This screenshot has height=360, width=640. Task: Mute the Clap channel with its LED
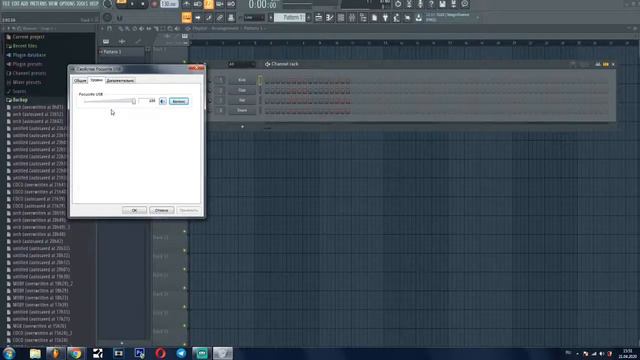pyautogui.click(x=211, y=90)
